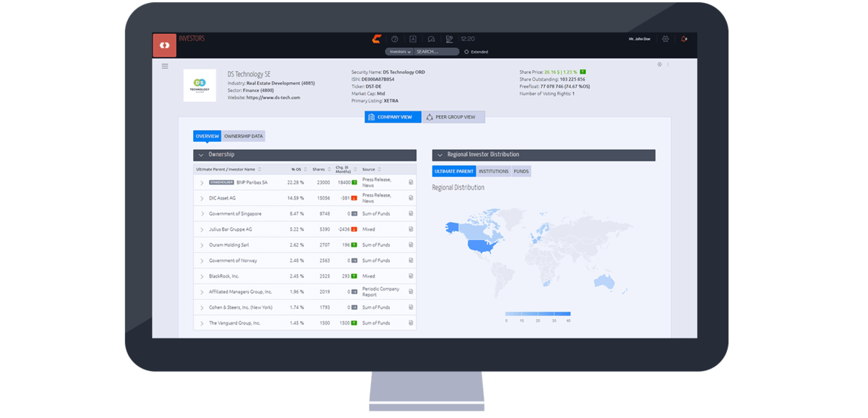Click the 22.28 % ownership value
This screenshot has width=868, height=418.
pyautogui.click(x=296, y=182)
